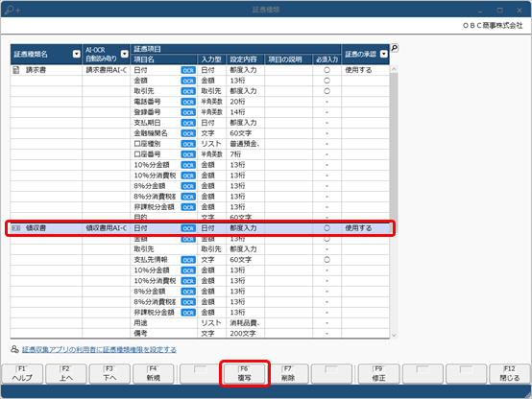Click the F4 新規 function key button
This screenshot has width=532, height=399.
154,373
